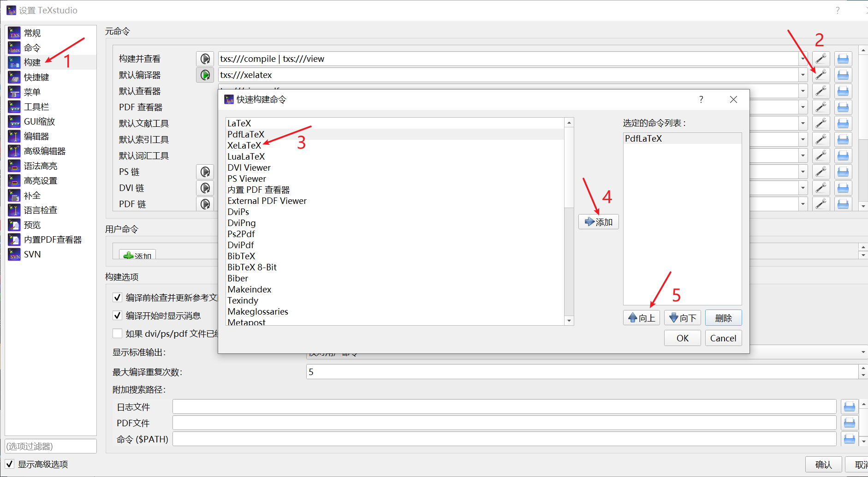Open the GUI缩放 settings page icon
Screen dimensions: 868x477
[14, 121]
